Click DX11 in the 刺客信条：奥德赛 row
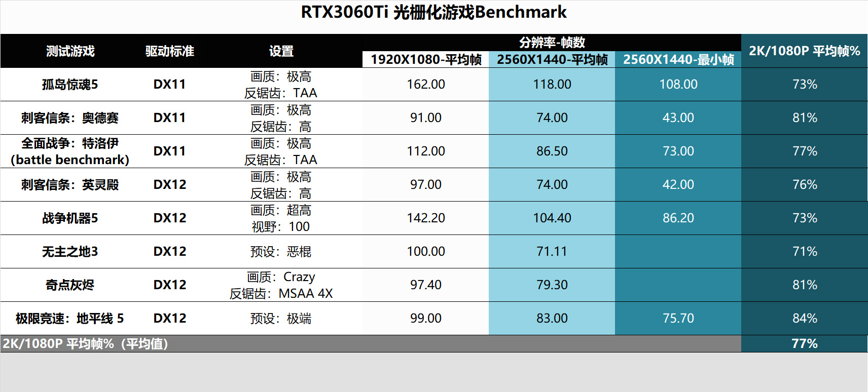The image size is (868, 392). [170, 118]
